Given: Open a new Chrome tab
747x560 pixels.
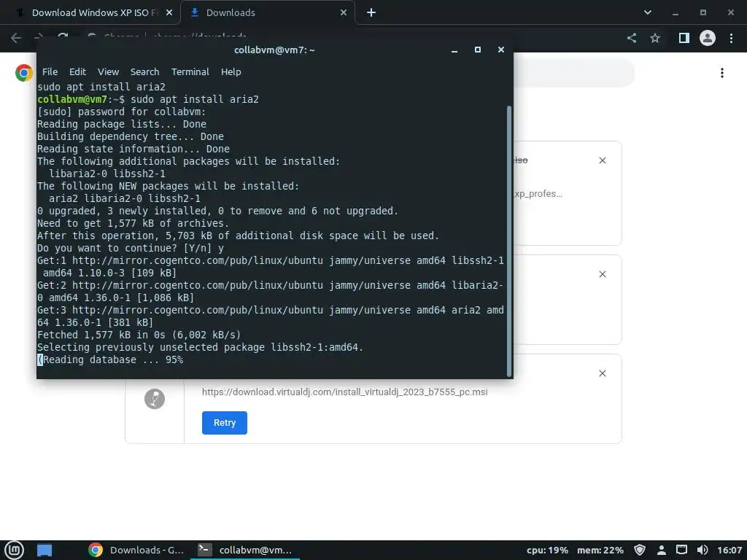Looking at the screenshot, I should coord(371,13).
